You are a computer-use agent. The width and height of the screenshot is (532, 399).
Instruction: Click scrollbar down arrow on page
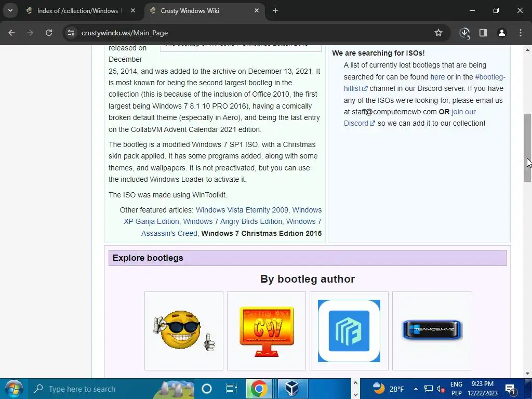tap(527, 374)
